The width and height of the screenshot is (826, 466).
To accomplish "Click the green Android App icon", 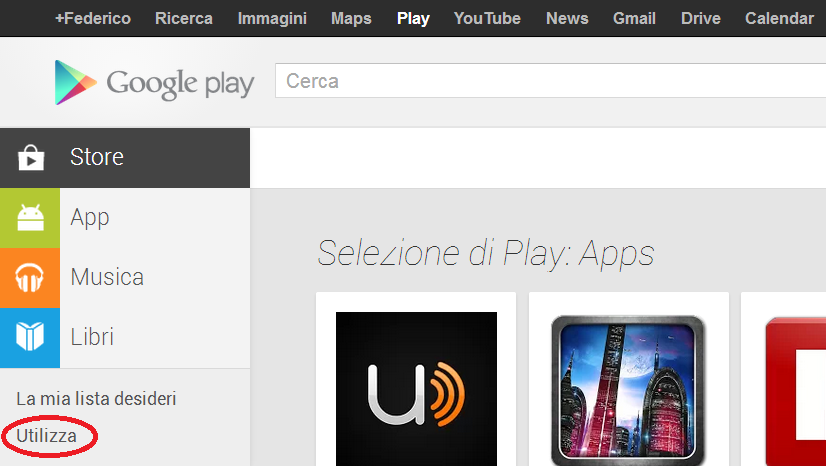I will tap(30, 218).
